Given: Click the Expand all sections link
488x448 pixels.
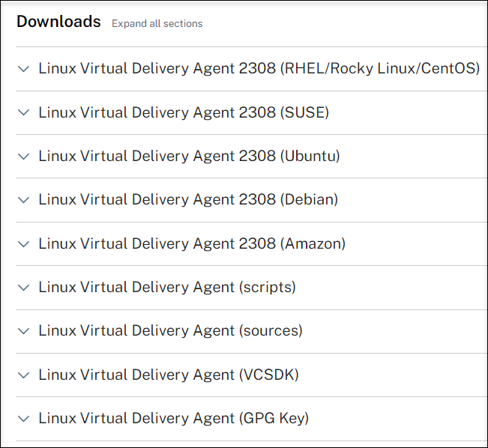Looking at the screenshot, I should tap(157, 23).
